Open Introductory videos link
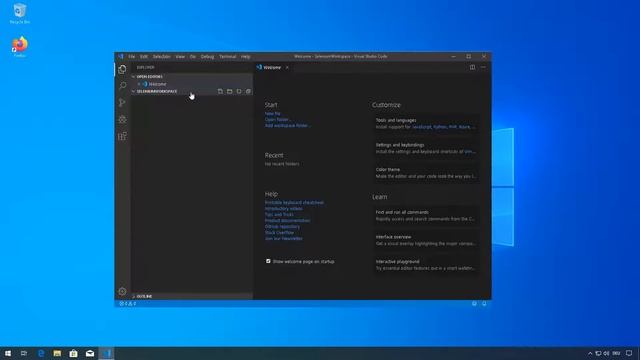Image resolution: width=640 pixels, height=360 pixels. point(284,209)
